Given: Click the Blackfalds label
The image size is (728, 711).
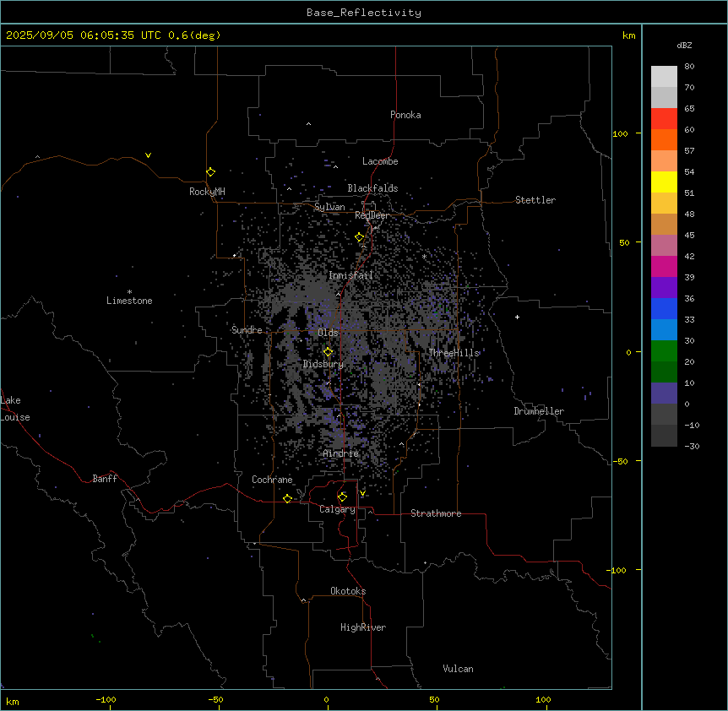Looking at the screenshot, I should (x=372, y=188).
